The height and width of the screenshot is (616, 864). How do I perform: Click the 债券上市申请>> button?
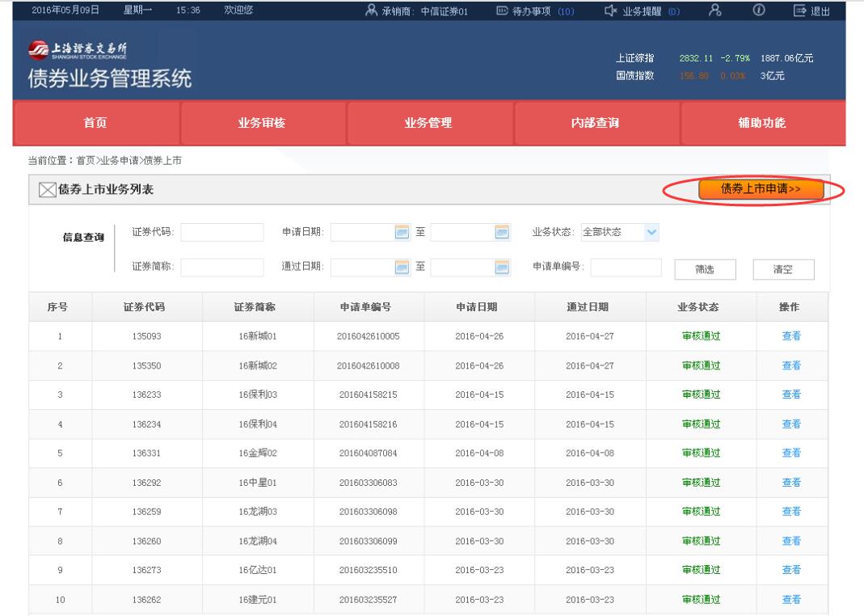761,189
